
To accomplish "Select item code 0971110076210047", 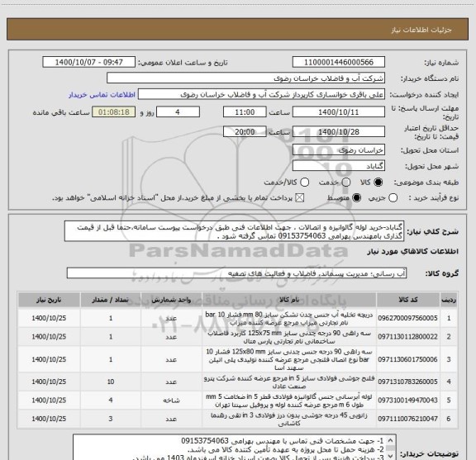I will [x=407, y=419].
